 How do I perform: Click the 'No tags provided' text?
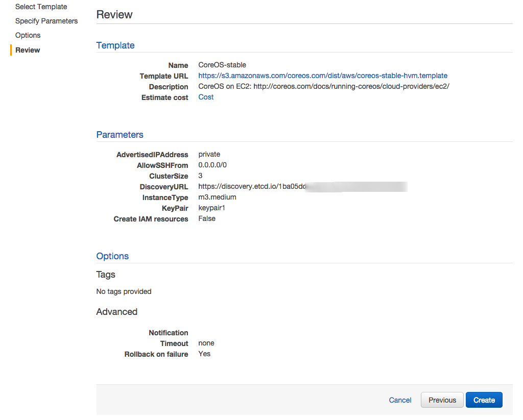(124, 291)
